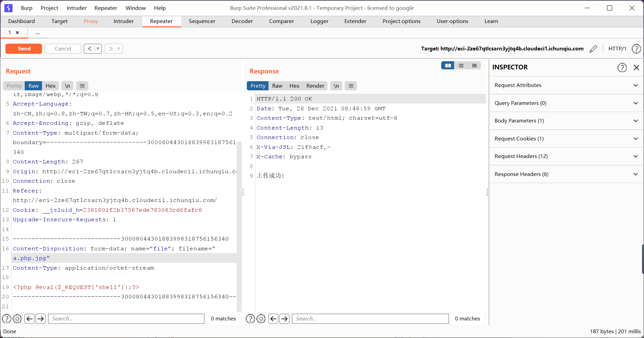Switch to the Decoder tab
The height and width of the screenshot is (338, 644).
pyautogui.click(x=242, y=21)
